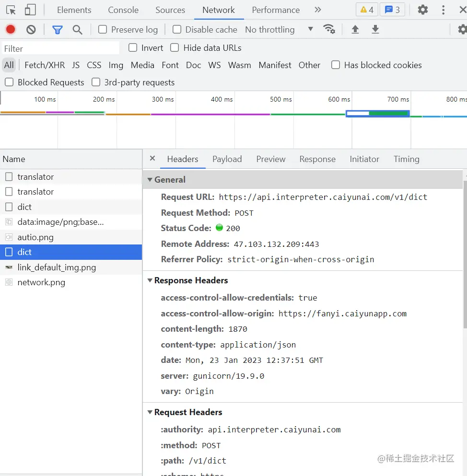Click the Name column header

click(71, 159)
